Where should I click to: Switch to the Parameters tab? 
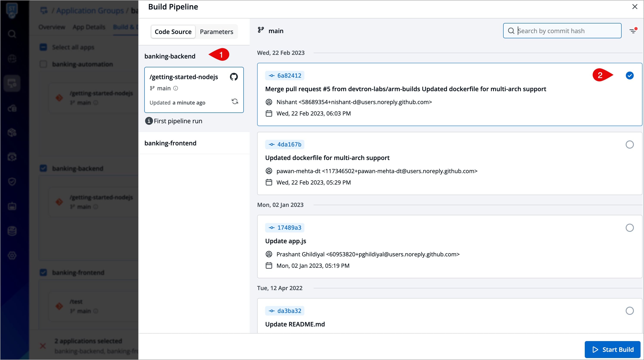point(216,32)
